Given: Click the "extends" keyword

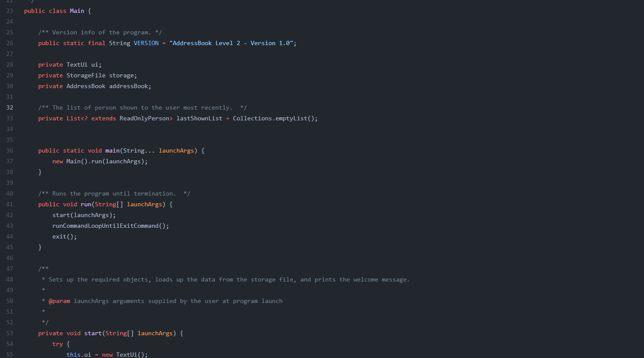Looking at the screenshot, I should [104, 118].
